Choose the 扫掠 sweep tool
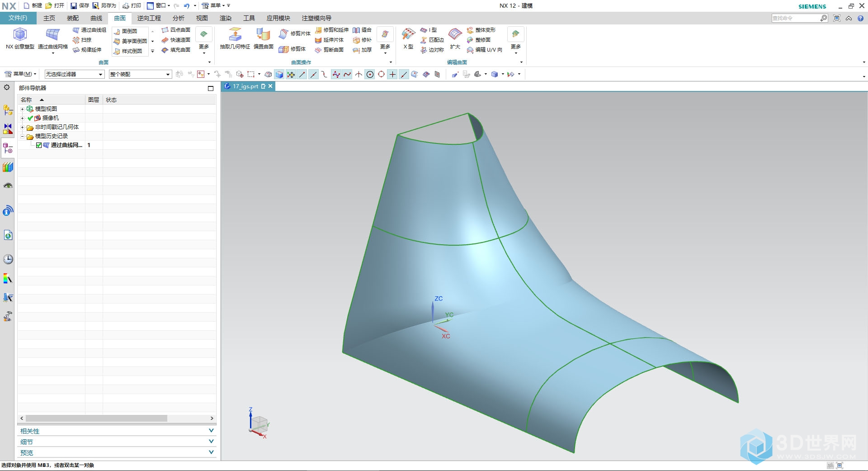Screen dimensions: 868x471 [x=82, y=40]
